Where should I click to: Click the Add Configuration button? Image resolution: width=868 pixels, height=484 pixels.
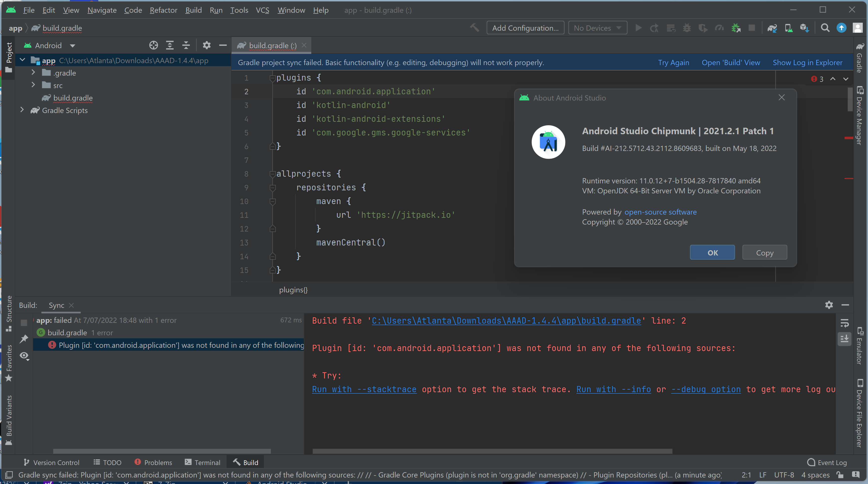(525, 28)
